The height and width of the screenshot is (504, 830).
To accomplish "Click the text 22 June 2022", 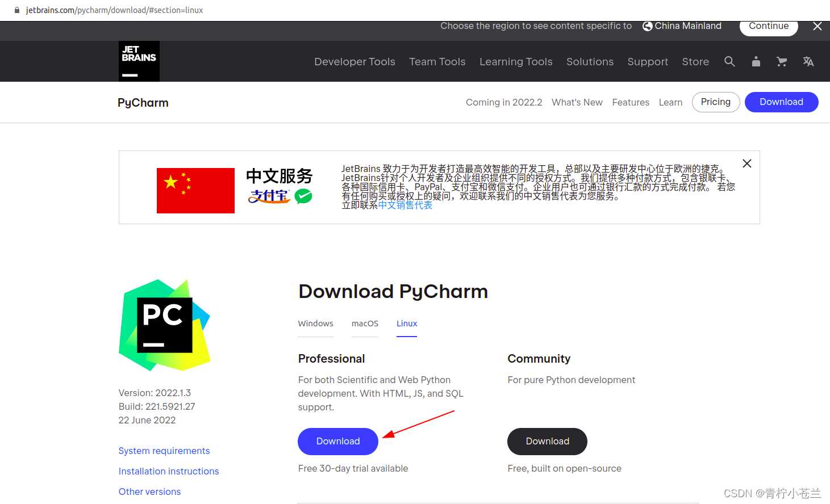I will click(x=147, y=420).
